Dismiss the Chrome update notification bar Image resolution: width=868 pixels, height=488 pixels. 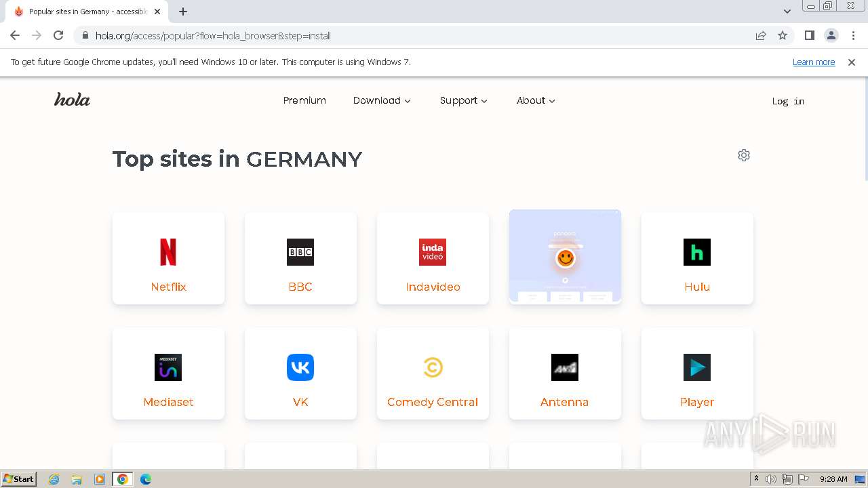852,62
